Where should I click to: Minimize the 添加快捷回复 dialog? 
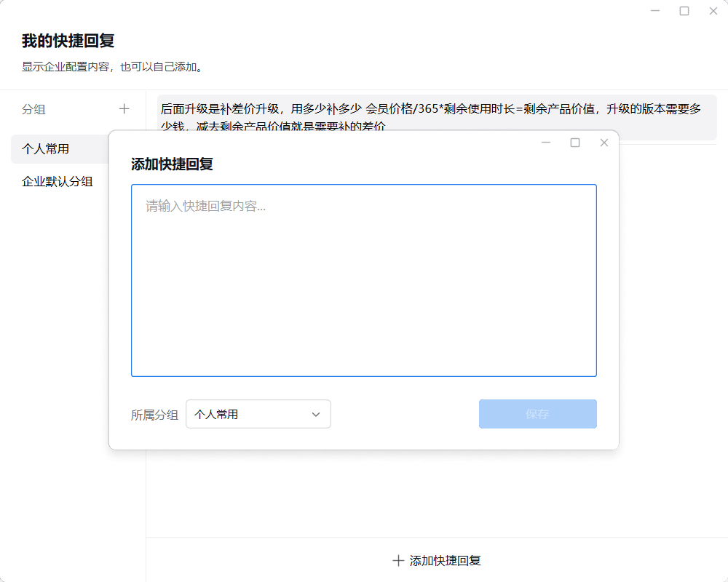pos(546,143)
